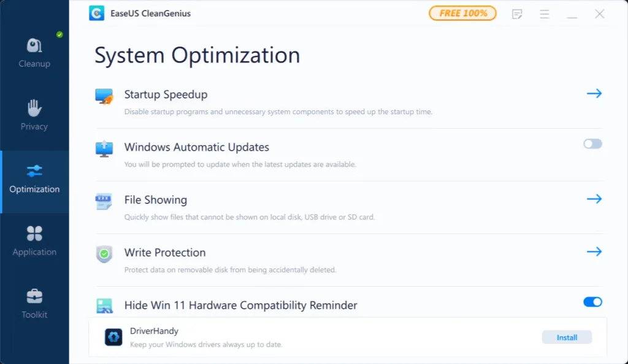
Task: Click the DriverHandy app icon
Action: (x=113, y=337)
